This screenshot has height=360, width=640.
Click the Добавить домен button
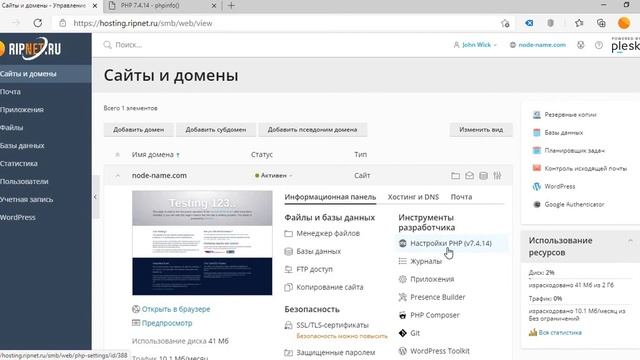pos(138,129)
